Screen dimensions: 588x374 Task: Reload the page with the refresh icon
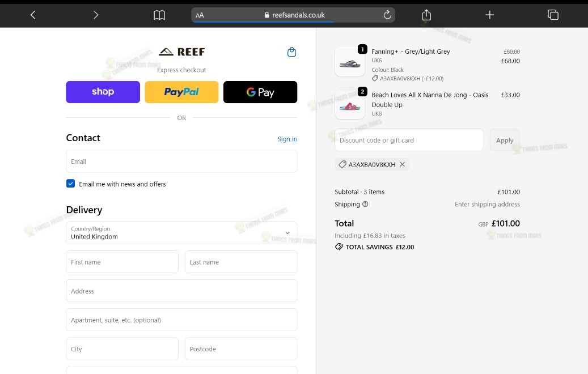click(x=387, y=15)
